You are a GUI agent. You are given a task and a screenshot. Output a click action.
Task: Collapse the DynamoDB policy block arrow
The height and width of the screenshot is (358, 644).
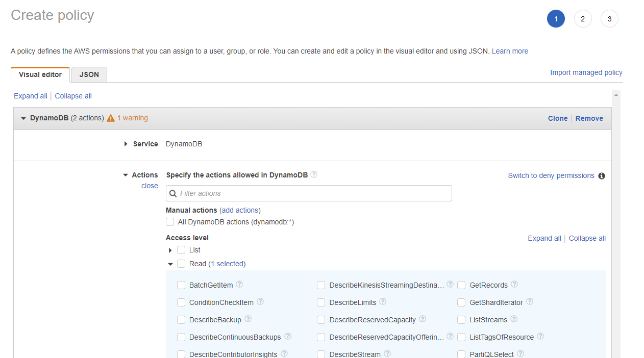[23, 118]
